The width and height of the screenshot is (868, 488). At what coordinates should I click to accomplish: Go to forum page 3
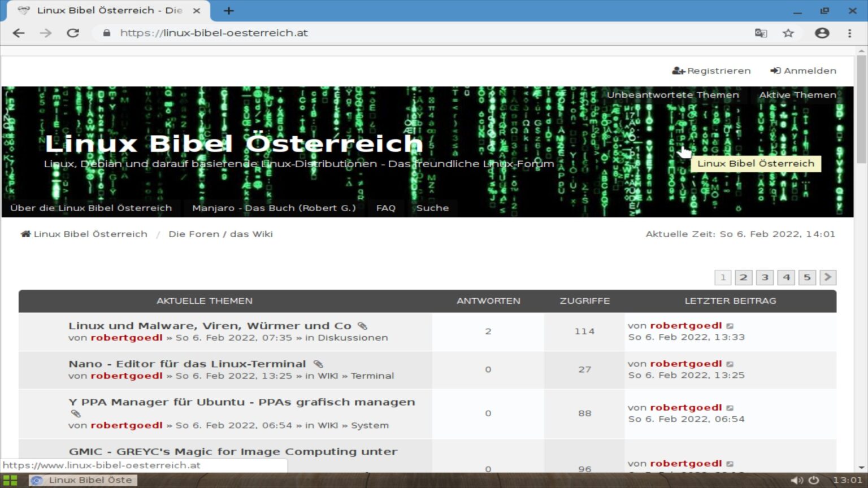(765, 277)
